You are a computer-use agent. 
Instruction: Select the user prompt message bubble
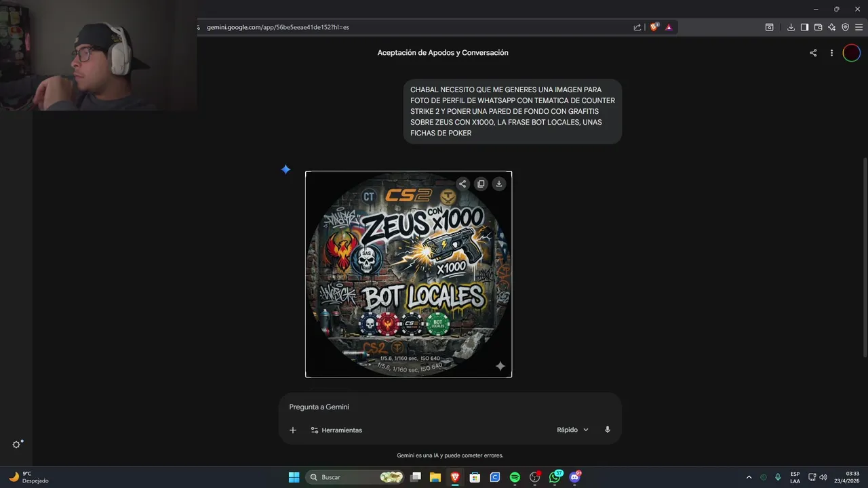pyautogui.click(x=513, y=111)
